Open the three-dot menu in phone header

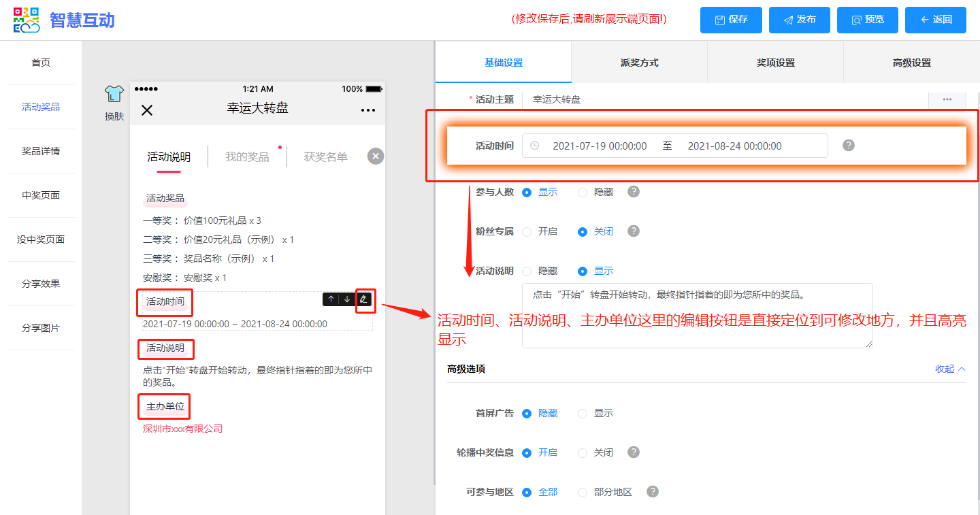[367, 110]
